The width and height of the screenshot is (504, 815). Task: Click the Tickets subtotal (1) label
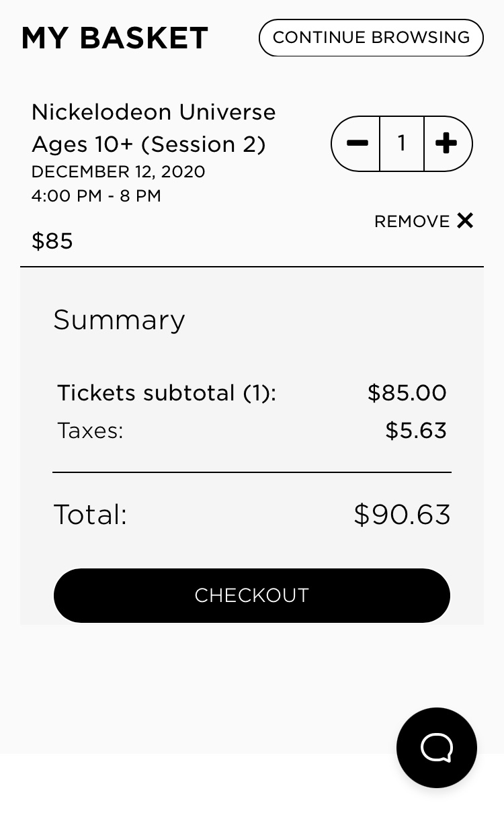point(167,392)
